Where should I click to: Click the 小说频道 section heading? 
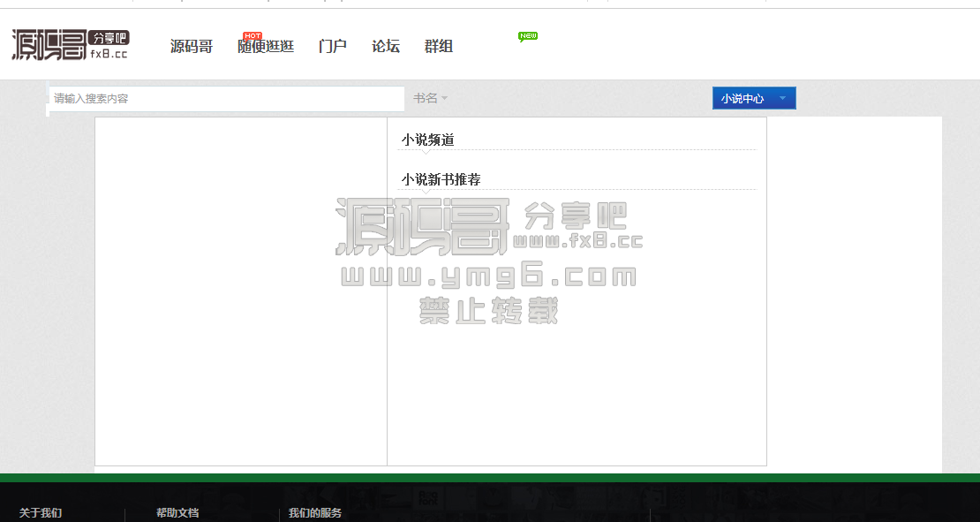point(427,140)
